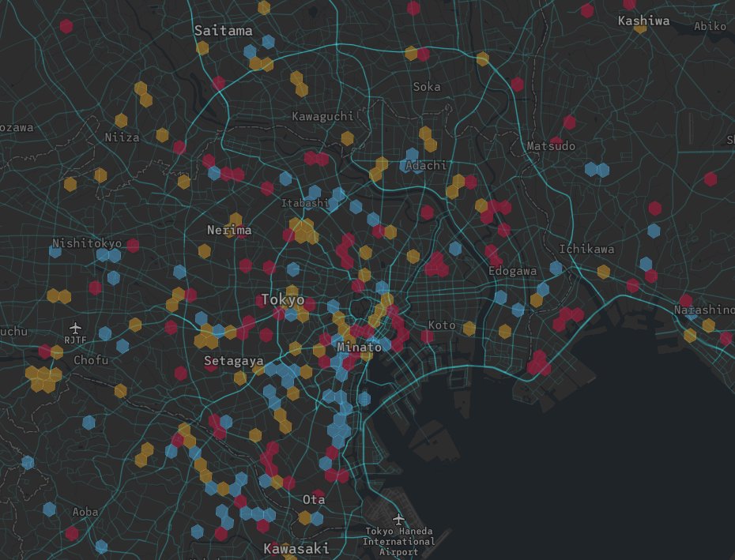Select the Setagaya label
The width and height of the screenshot is (735, 560).
coord(233,361)
